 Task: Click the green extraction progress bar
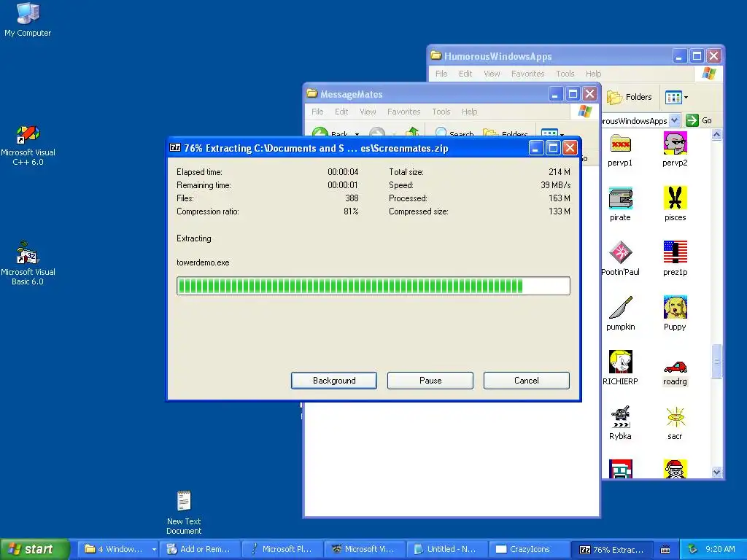(373, 286)
